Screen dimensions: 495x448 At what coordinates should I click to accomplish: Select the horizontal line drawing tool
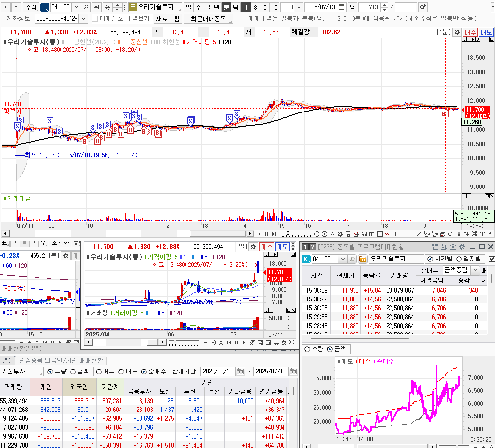coord(403,234)
